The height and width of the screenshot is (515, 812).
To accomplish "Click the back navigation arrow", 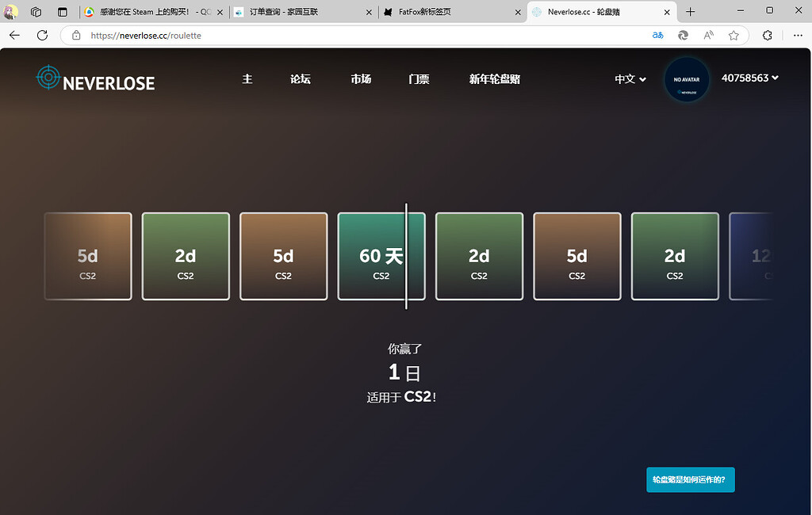I will 14,35.
